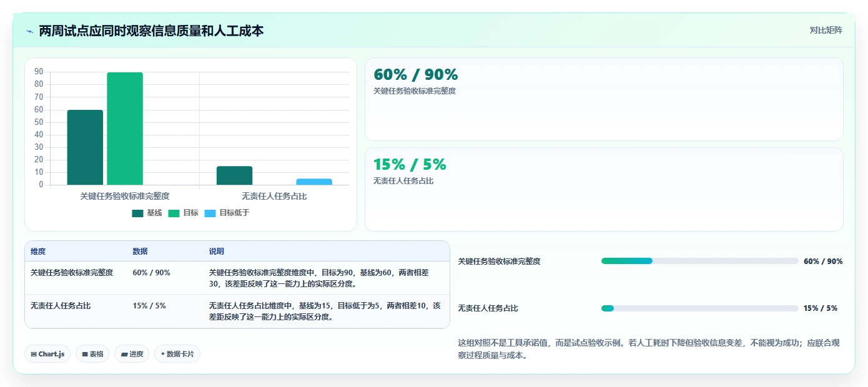The width and height of the screenshot is (868, 387).
Task: Click the note paragraph starting 这组对照不是工具承诺值
Action: coord(649,349)
